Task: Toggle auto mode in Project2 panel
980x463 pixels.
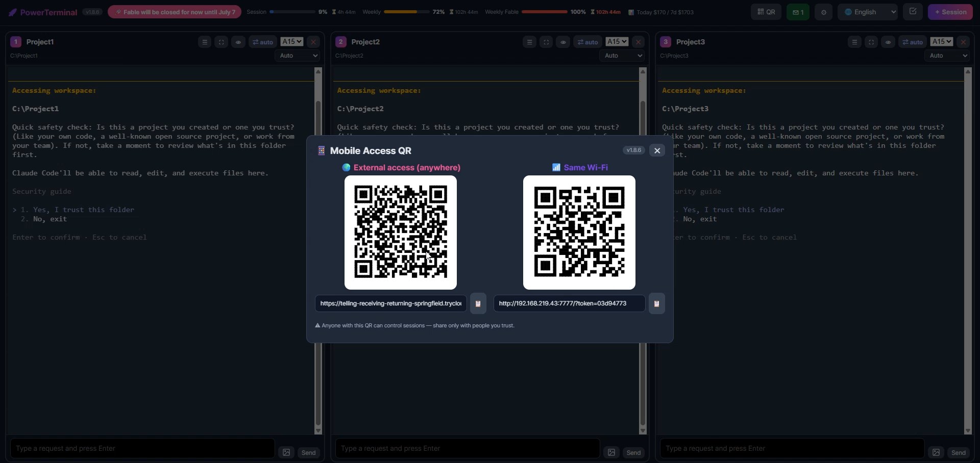Action: pyautogui.click(x=588, y=42)
